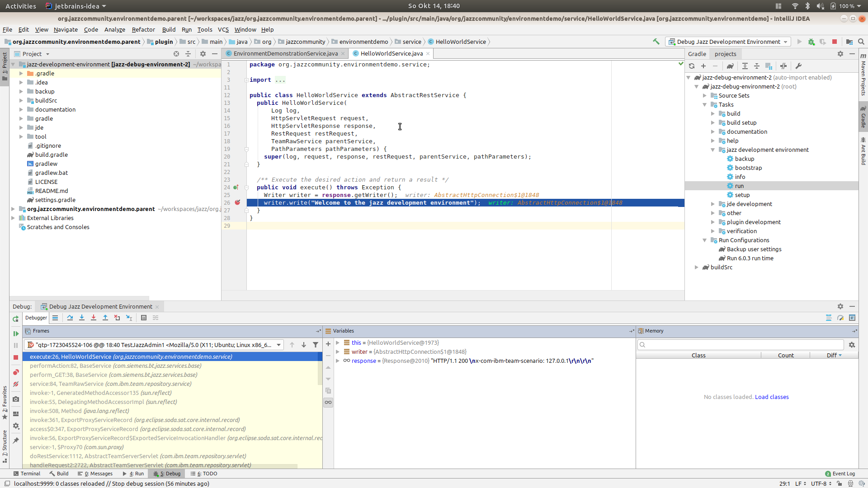Click Attach Gradle project plus icon

point(703,66)
